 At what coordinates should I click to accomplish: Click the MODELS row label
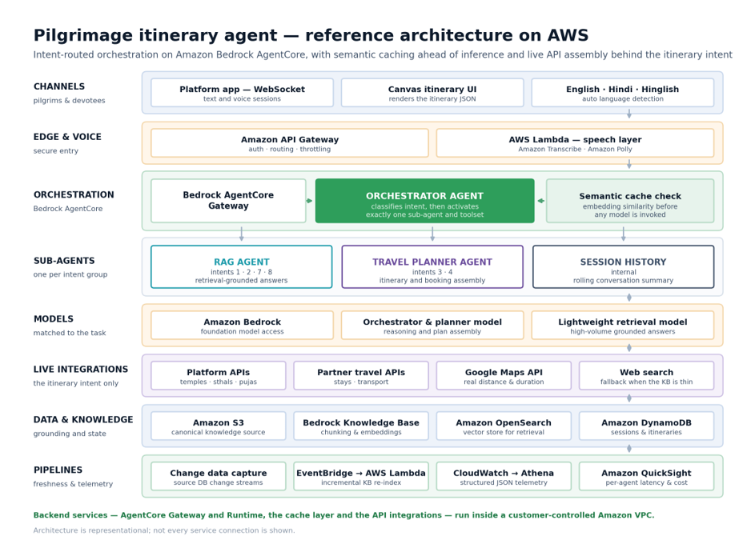(x=54, y=319)
